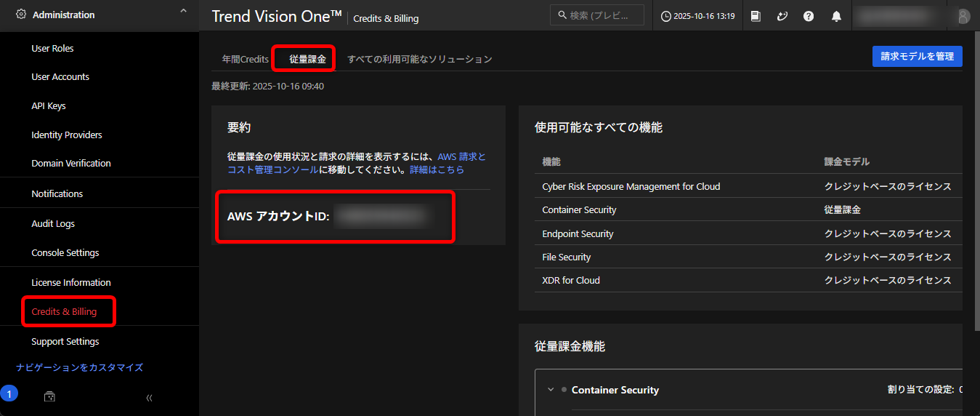The height and width of the screenshot is (416, 980).
Task: Click the AWS アカウントID label
Action: 278,216
